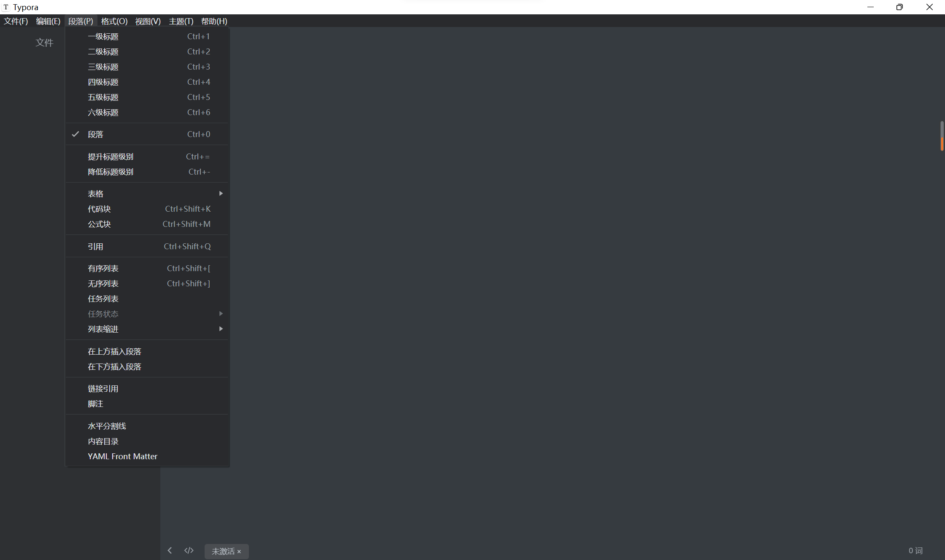The width and height of the screenshot is (945, 560).
Task: Select 五级标题 heading option
Action: [147, 97]
